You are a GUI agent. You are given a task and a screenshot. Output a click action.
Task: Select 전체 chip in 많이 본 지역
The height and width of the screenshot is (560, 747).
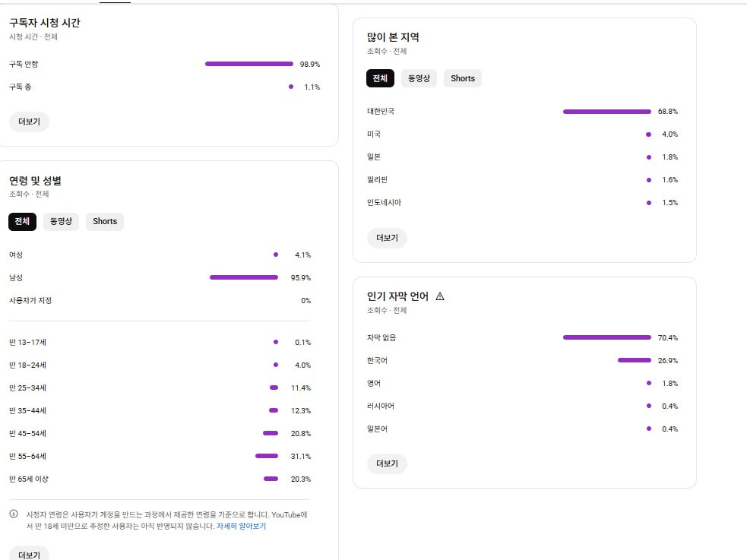[x=380, y=78]
